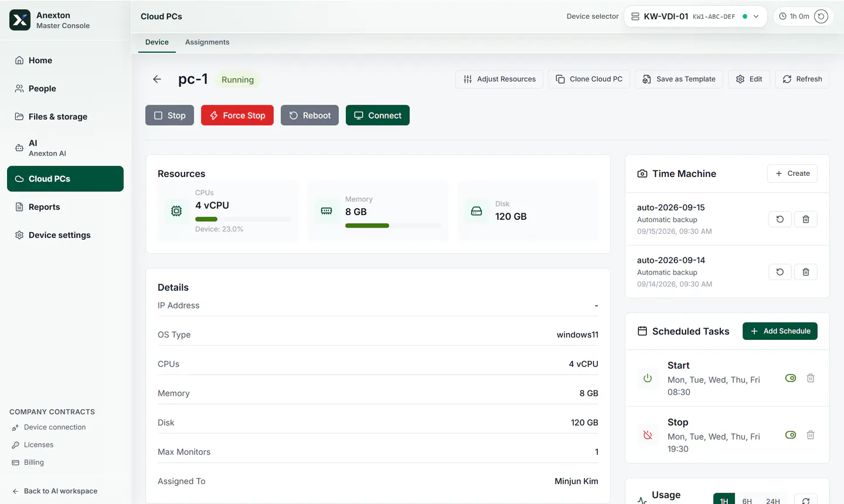Navigate to People in the sidebar
The width and height of the screenshot is (844, 504).
tap(65, 88)
